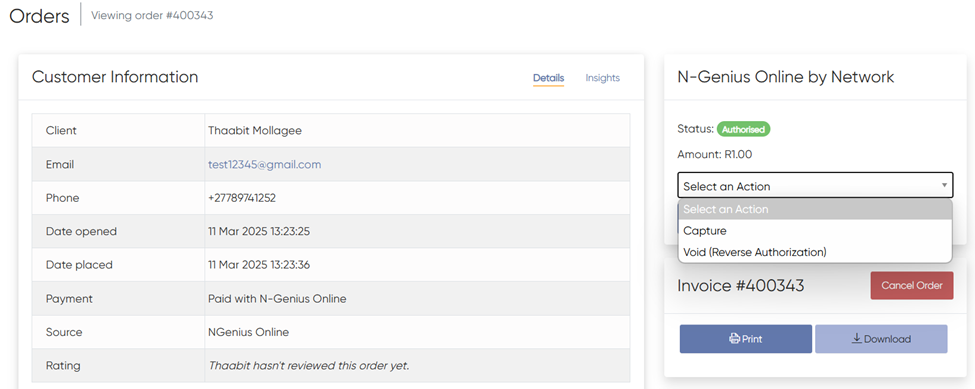Click the client name Thaabit Mollagee
The width and height of the screenshot is (975, 389).
click(255, 130)
